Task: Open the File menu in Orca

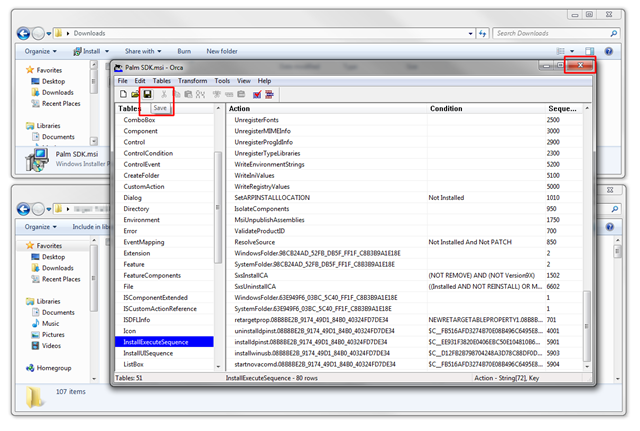Action: (122, 81)
